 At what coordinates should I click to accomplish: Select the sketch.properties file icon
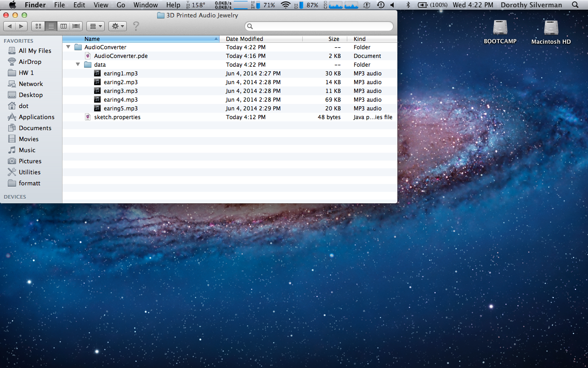[88, 117]
